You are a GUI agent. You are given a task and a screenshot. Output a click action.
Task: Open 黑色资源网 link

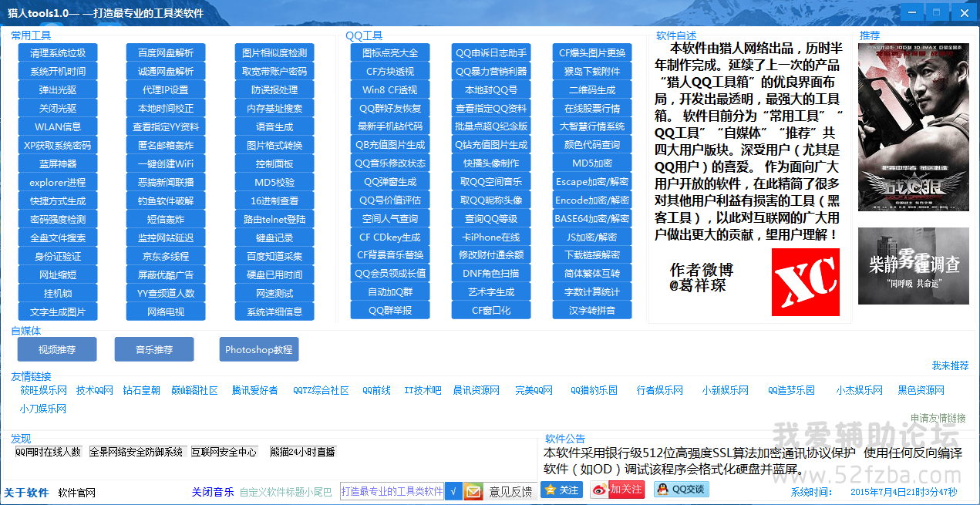(x=921, y=390)
